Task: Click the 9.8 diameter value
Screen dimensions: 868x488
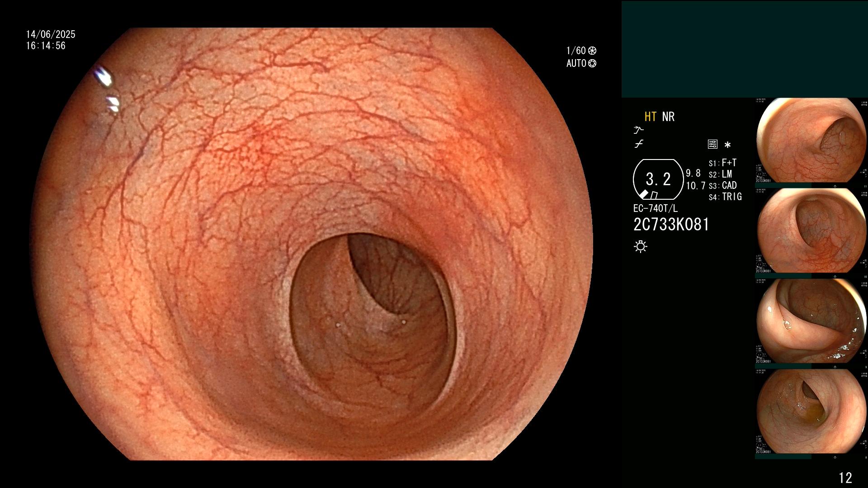Action: coord(693,173)
